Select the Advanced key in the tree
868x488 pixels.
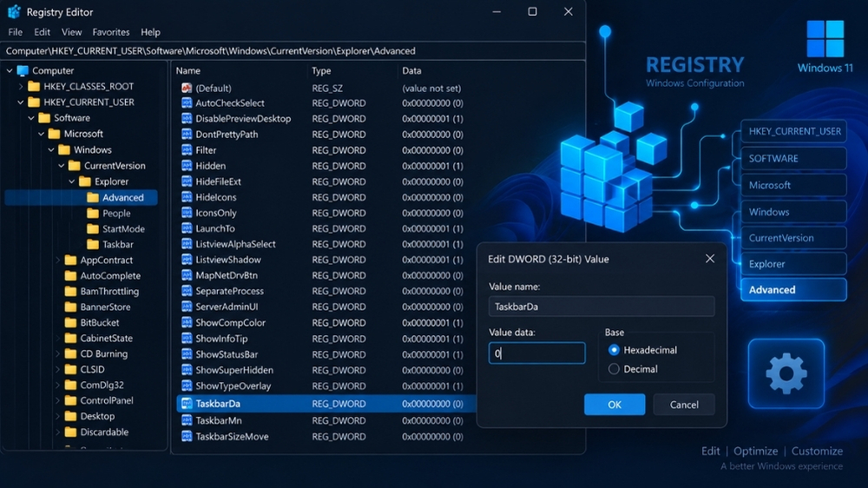tap(123, 197)
